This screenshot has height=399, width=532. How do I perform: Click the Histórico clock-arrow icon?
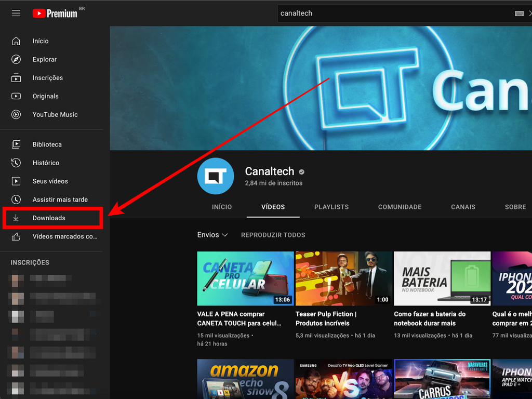click(16, 163)
